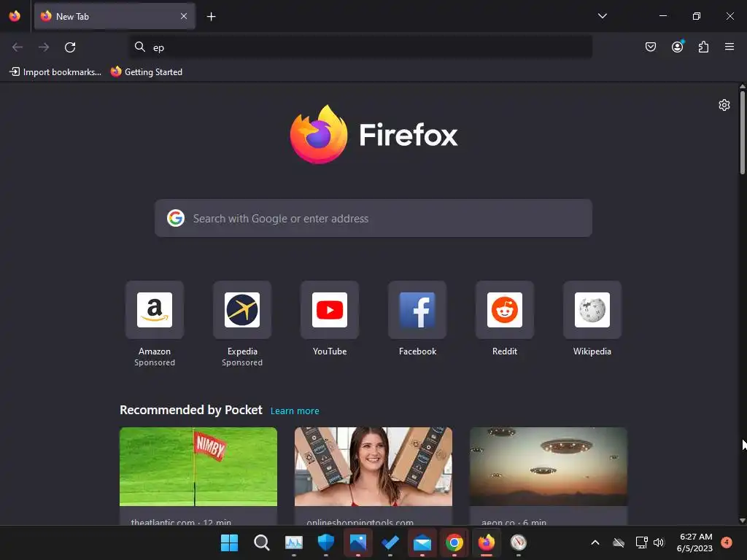The height and width of the screenshot is (560, 747).
Task: Click scrollbar down arrow at bottom
Action: tap(742, 521)
